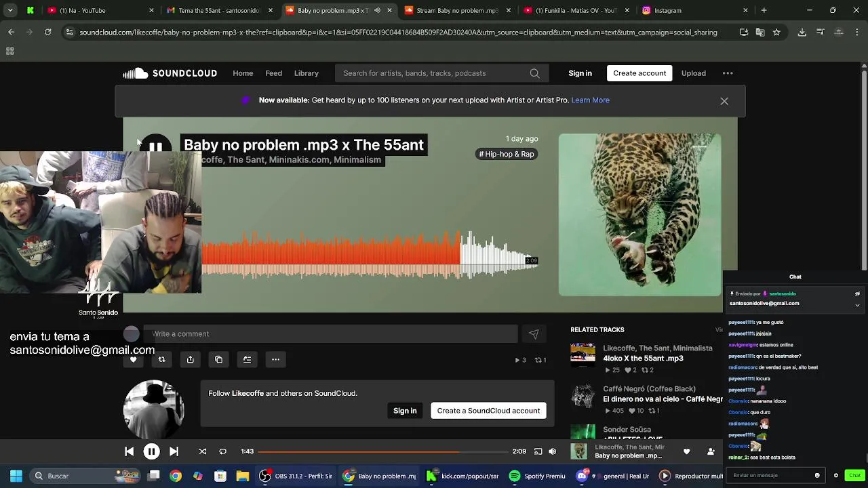Image resolution: width=868 pixels, height=488 pixels.
Task: Open the track's More options menu
Action: tap(275, 359)
